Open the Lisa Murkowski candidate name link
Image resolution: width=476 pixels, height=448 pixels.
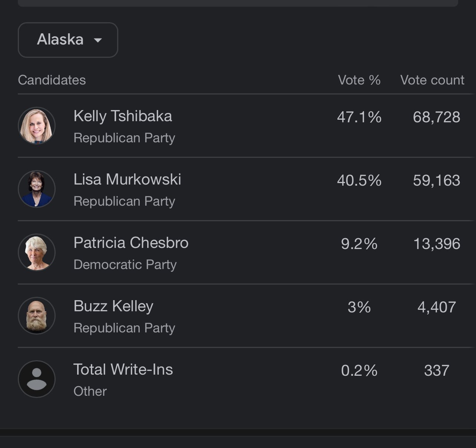pos(127,179)
